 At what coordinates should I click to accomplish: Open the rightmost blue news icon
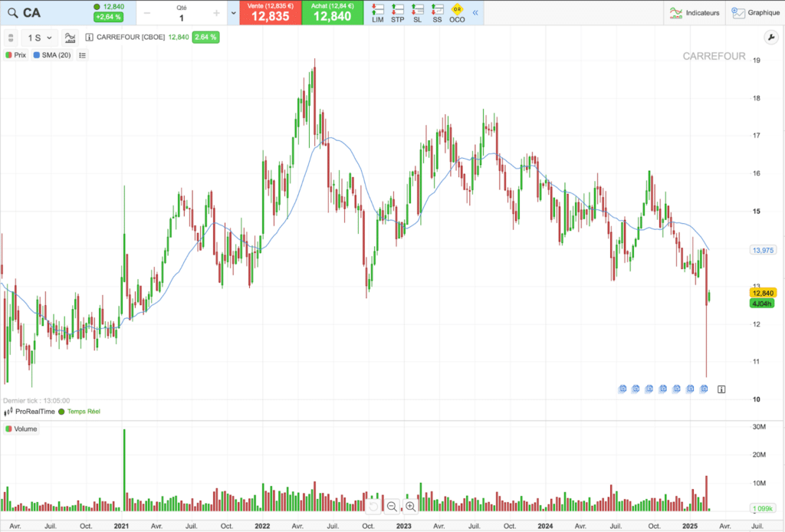coord(704,389)
